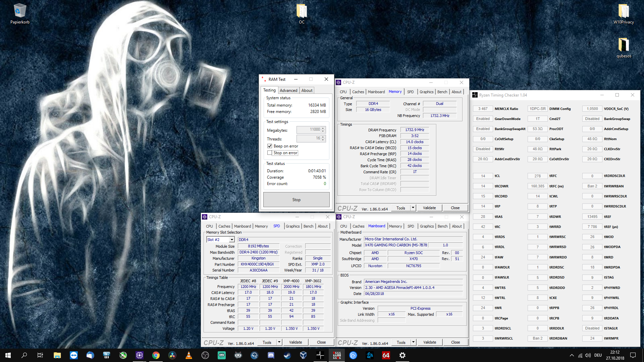Image resolution: width=644 pixels, height=362 pixels.
Task: Switch to the SPD tab in the CPU-Z Memory window
Action: tap(410, 92)
